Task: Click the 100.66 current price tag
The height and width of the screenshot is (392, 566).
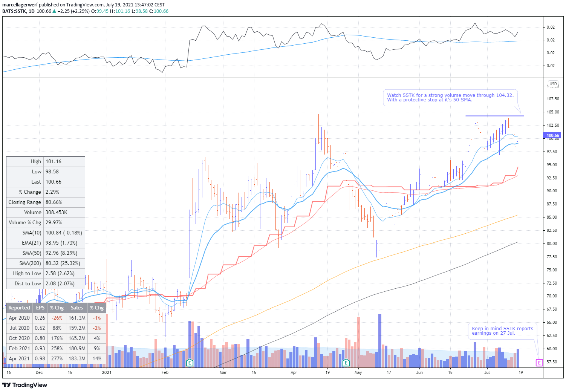Action: pos(552,135)
